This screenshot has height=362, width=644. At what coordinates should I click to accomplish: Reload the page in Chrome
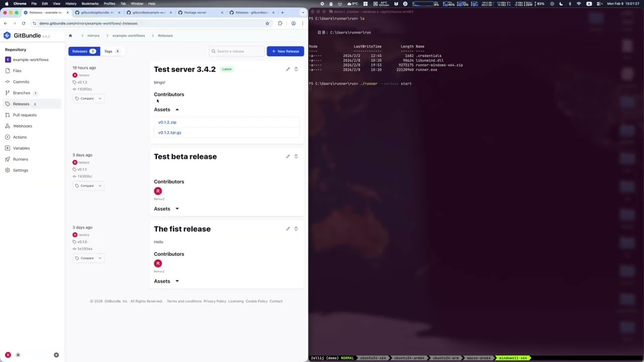pos(23,23)
